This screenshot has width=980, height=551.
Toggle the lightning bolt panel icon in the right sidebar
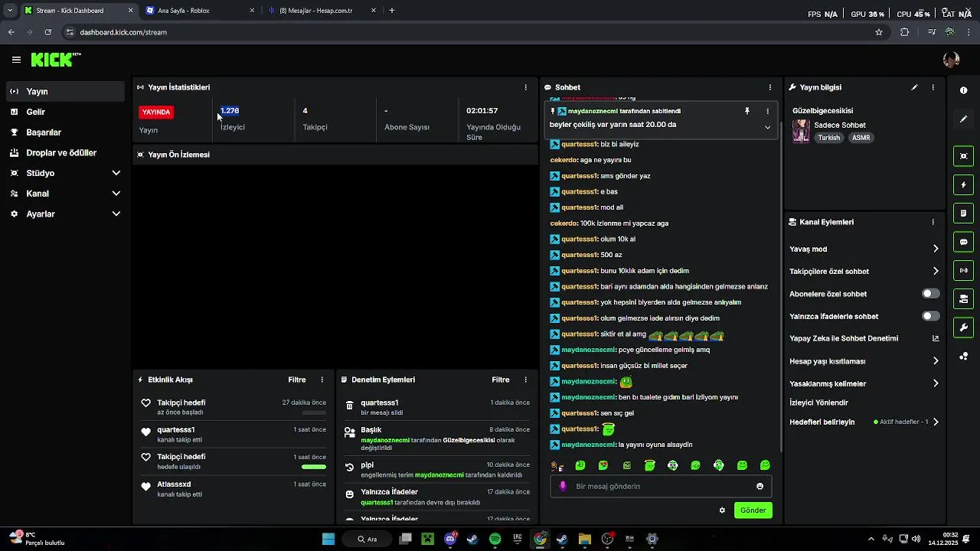pos(963,184)
